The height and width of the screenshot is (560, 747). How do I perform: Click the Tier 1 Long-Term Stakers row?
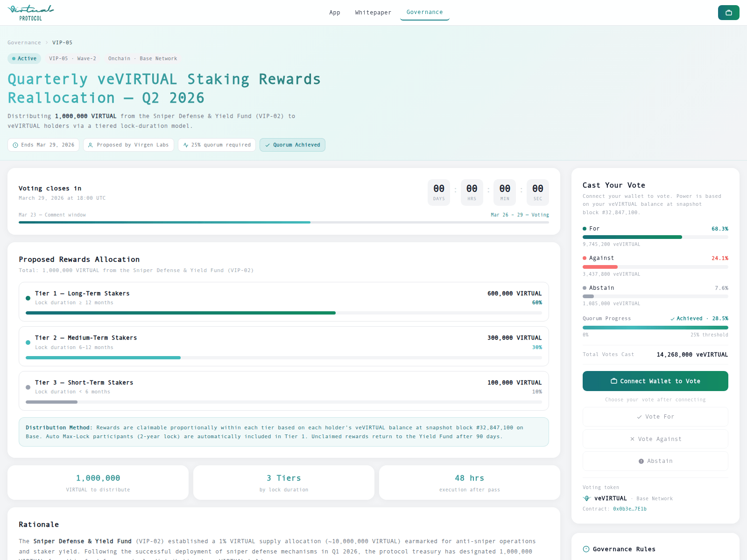pyautogui.click(x=283, y=301)
